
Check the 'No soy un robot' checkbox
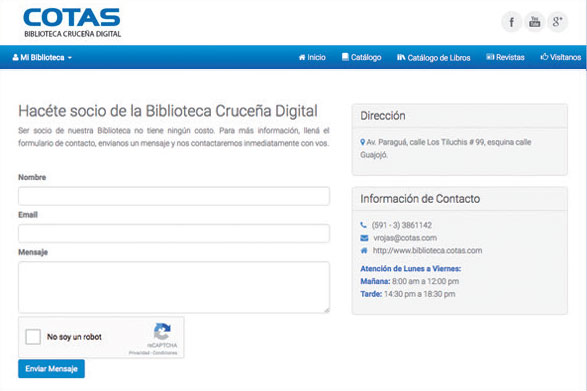(33, 337)
